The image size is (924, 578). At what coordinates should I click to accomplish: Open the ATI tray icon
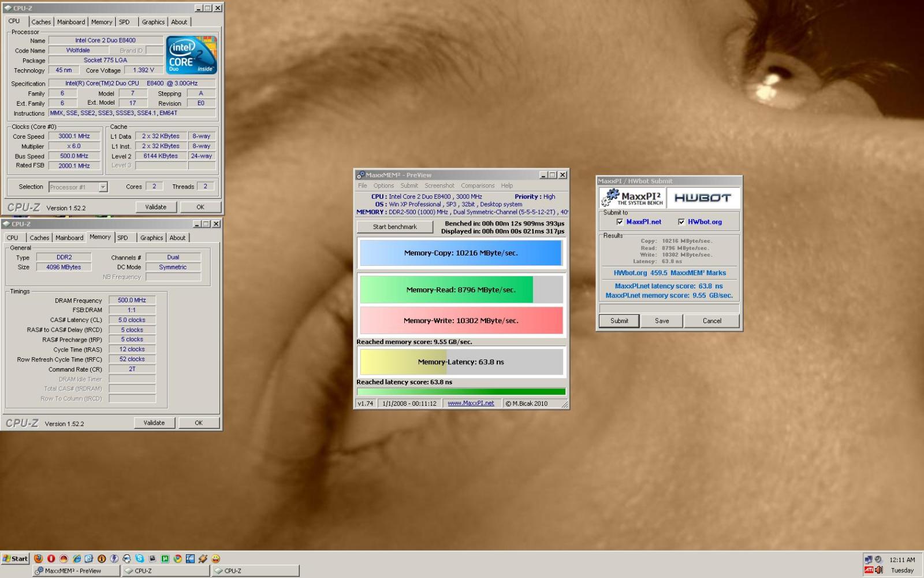click(869, 570)
